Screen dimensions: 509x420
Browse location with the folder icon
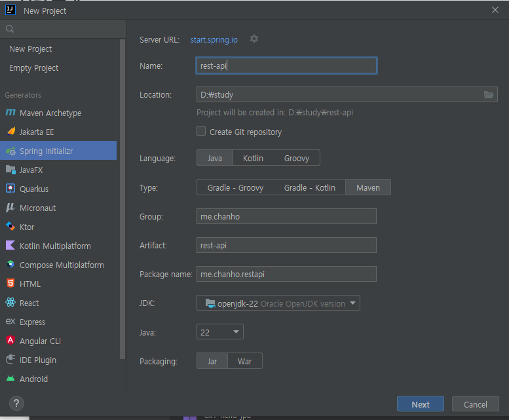(489, 94)
